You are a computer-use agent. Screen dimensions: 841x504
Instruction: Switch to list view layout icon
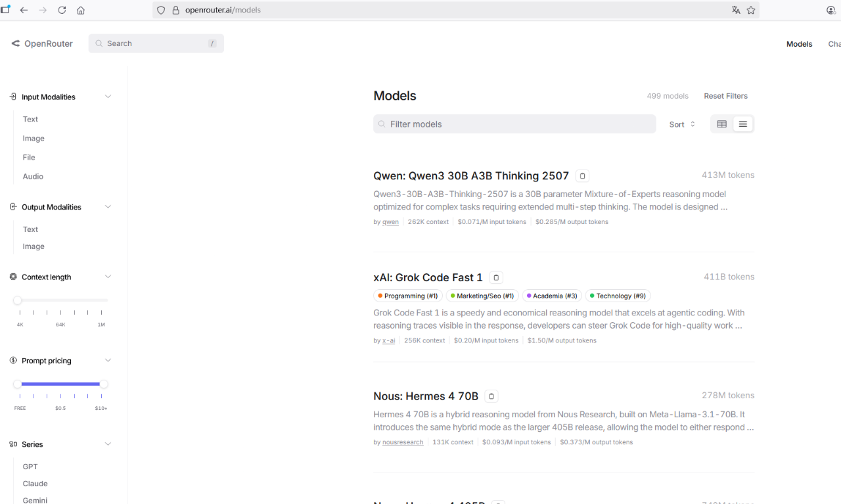tap(743, 124)
